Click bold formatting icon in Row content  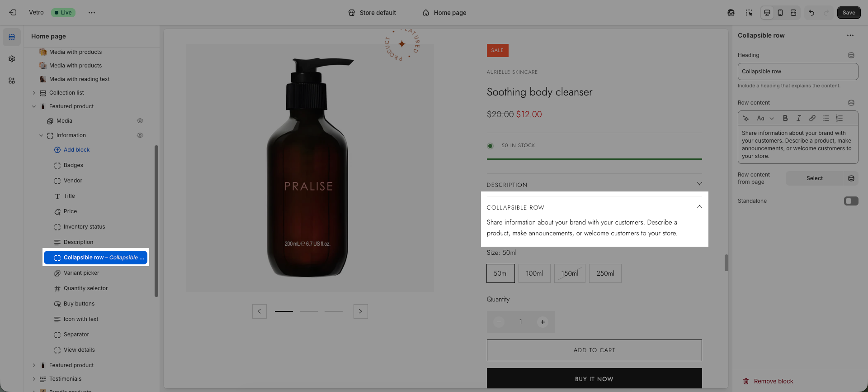pyautogui.click(x=785, y=118)
